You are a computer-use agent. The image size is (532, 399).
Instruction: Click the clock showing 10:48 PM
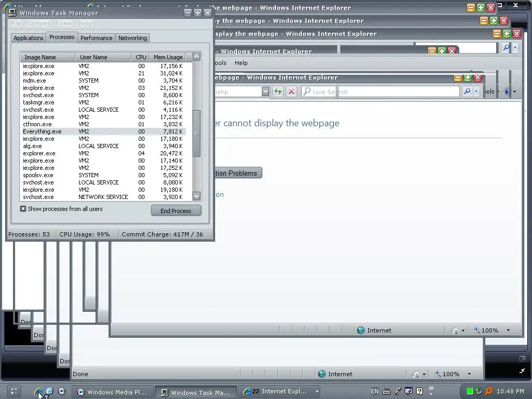510,391
